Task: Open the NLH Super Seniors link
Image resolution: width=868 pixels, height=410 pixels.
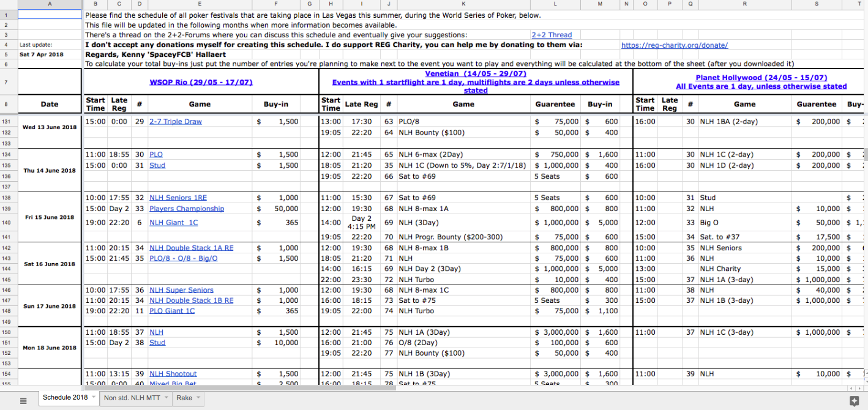Action: [181, 290]
